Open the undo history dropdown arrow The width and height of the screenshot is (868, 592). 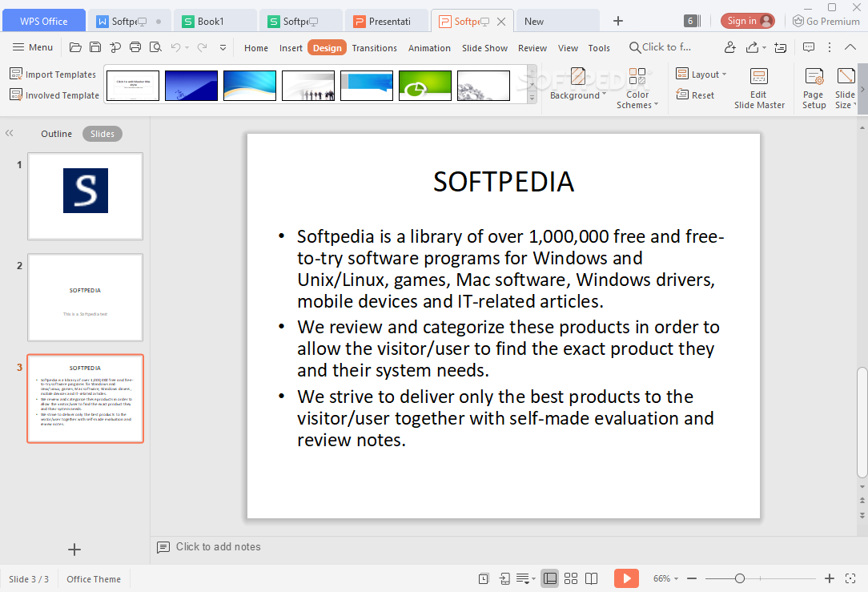coord(187,48)
